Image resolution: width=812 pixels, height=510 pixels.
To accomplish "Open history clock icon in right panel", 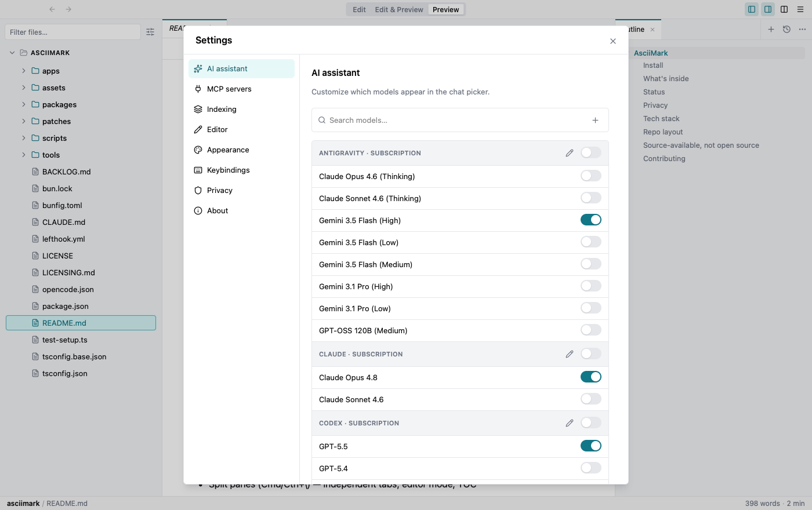I will pyautogui.click(x=786, y=29).
